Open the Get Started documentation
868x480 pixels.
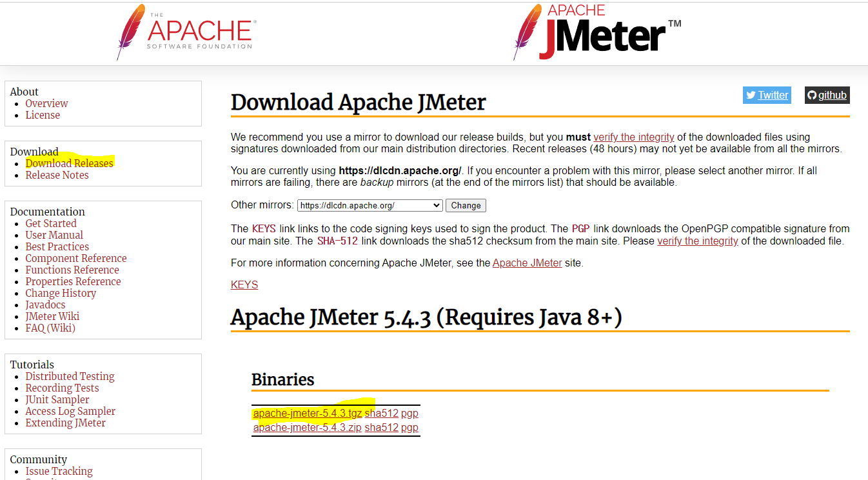coord(51,223)
